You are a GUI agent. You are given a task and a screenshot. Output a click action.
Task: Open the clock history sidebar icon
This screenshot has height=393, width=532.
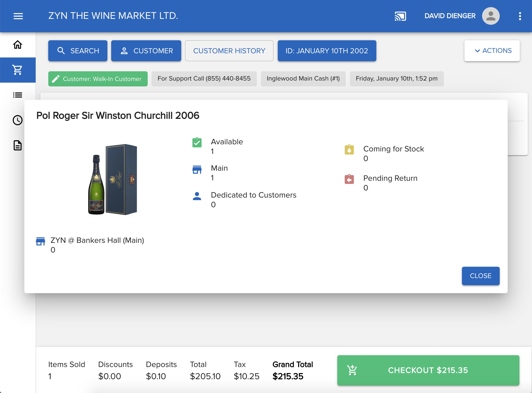(x=18, y=120)
